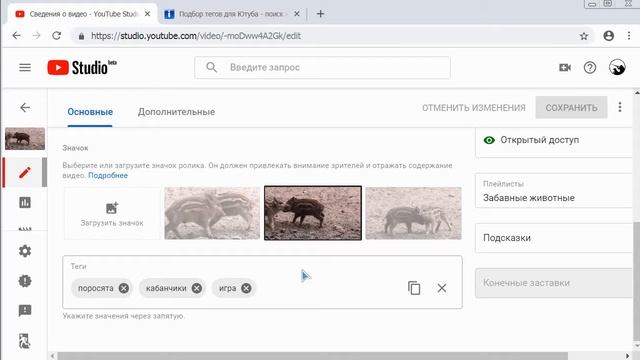Click the кабанчики tag chip text
Viewport: 640px width, 360px height.
click(x=166, y=288)
